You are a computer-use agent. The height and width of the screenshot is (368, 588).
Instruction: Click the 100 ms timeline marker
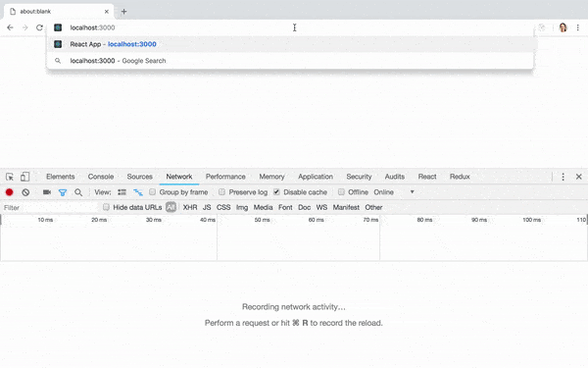click(532, 220)
